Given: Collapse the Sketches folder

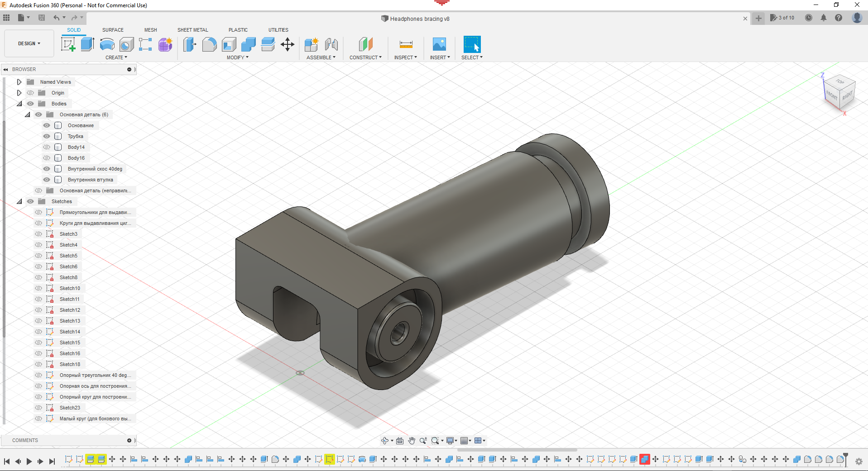Looking at the screenshot, I should (x=19, y=201).
